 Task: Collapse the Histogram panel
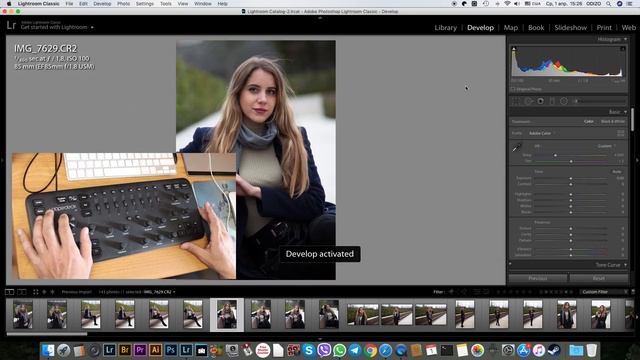pyautogui.click(x=625, y=40)
